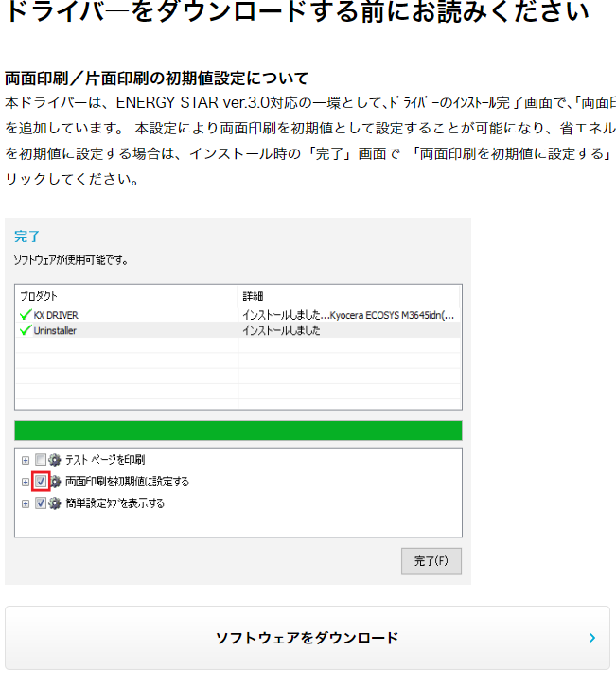The image size is (616, 687).
Task: Click the プロダクト column header
Action: point(39,295)
